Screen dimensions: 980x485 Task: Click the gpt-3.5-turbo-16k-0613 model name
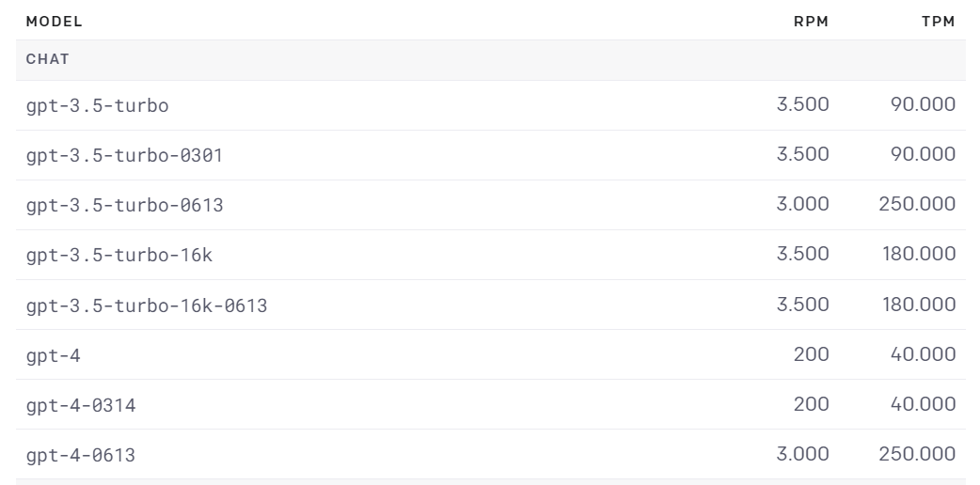146,305
